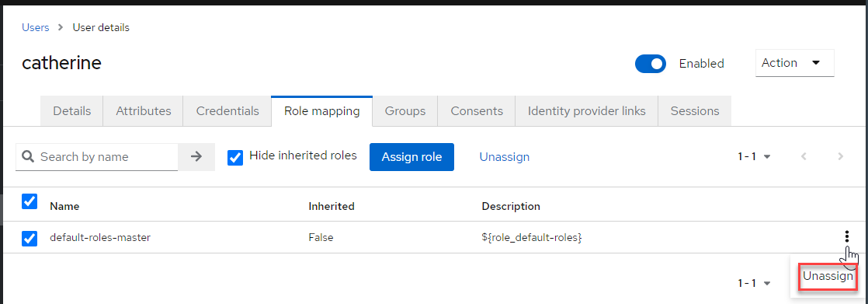Open the Action dropdown
The width and height of the screenshot is (868, 304).
point(794,63)
